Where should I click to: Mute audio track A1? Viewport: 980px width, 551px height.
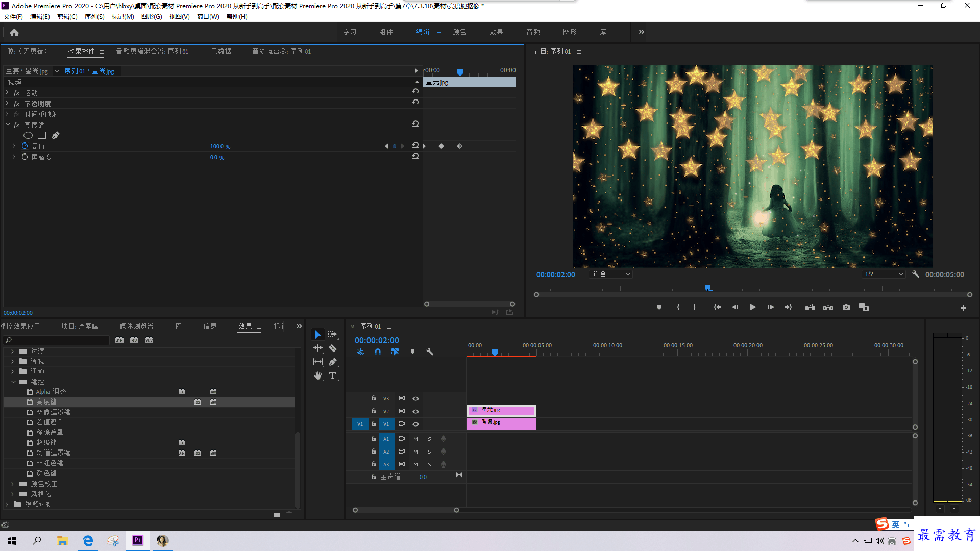coord(415,439)
